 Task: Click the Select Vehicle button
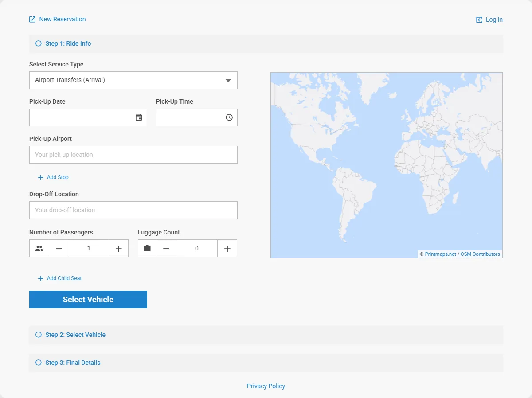point(88,300)
